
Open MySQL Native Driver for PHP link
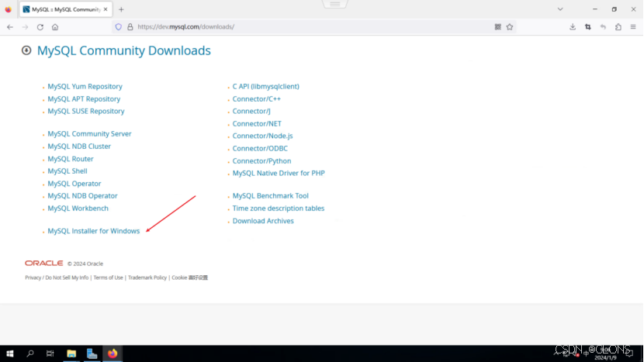tap(279, 173)
